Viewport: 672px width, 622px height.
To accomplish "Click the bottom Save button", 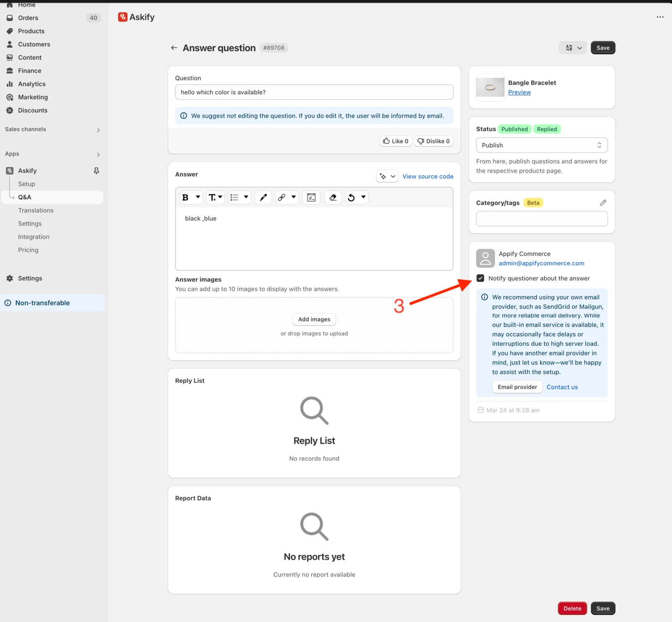I will tap(603, 609).
